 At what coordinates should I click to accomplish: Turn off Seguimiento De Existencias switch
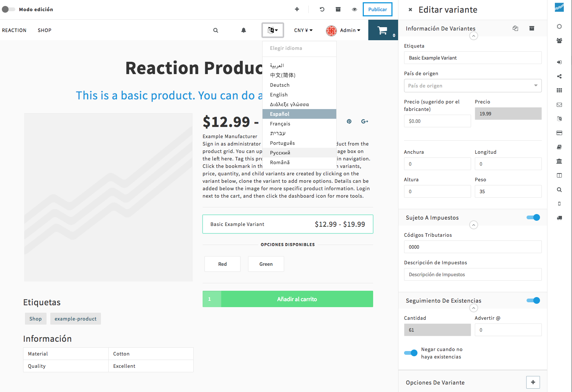(533, 300)
